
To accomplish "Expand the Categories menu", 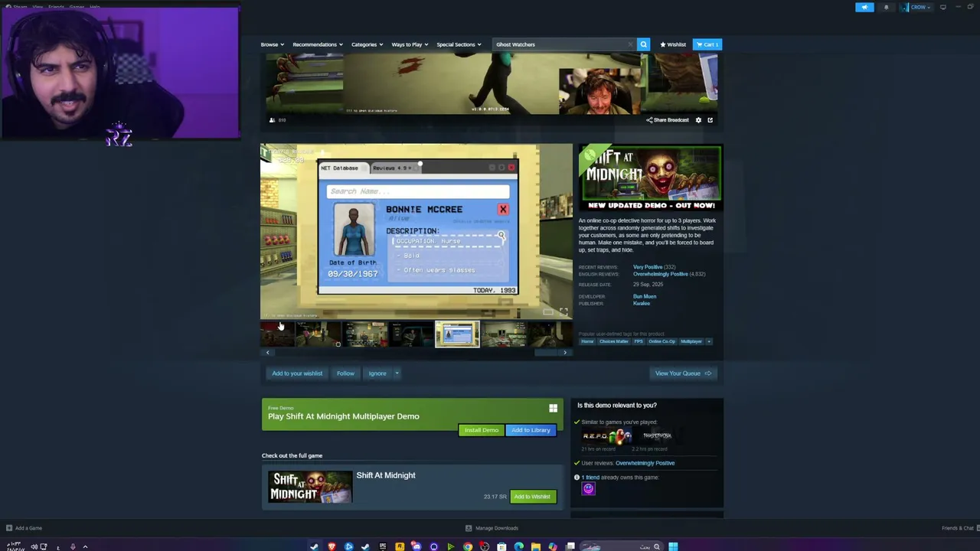I will click(x=367, y=44).
